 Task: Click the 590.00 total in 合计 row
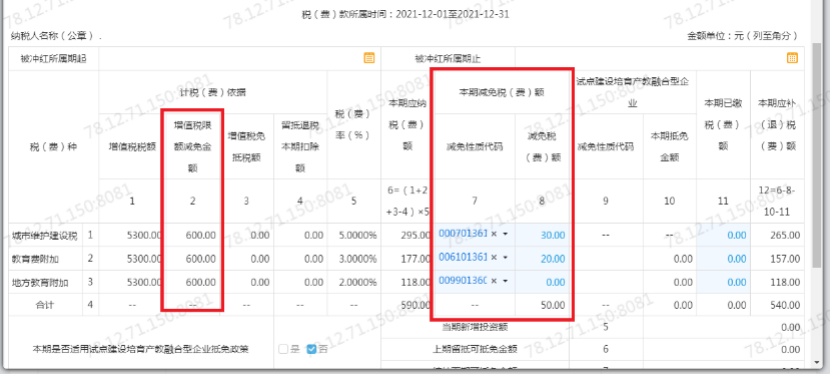click(x=416, y=305)
